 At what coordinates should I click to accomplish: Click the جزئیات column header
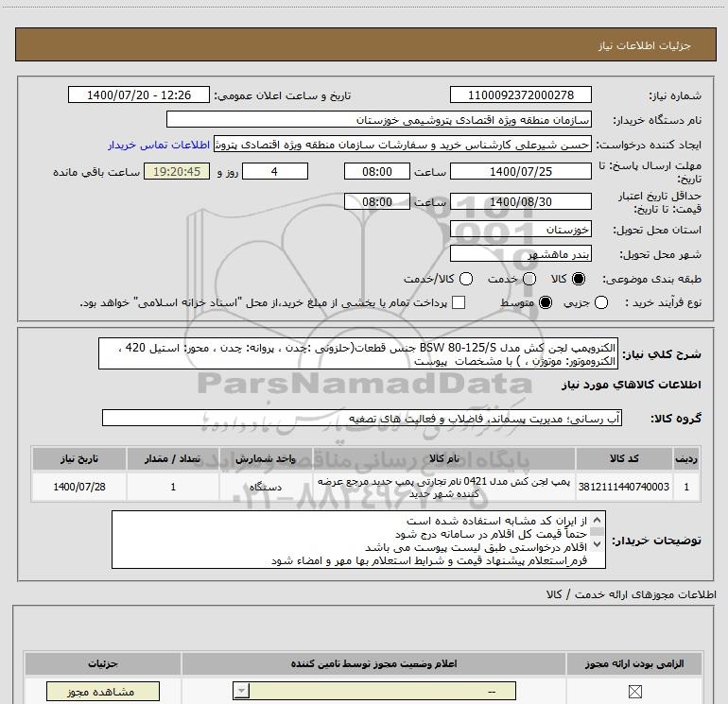coord(103,664)
